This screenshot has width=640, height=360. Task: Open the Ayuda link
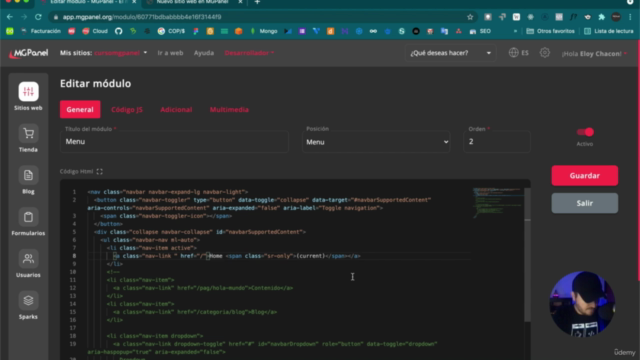pyautogui.click(x=204, y=53)
